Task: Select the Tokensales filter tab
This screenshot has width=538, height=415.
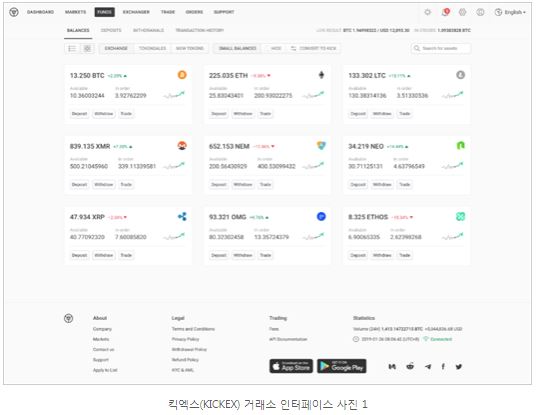Action: [x=152, y=48]
